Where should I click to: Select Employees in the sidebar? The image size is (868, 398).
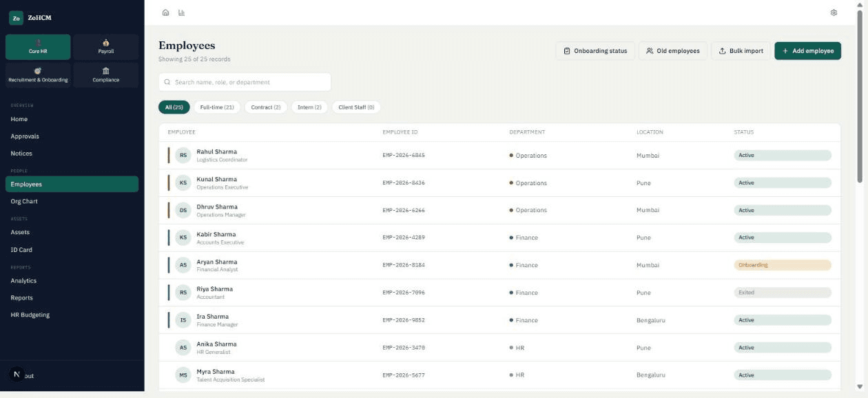click(72, 184)
